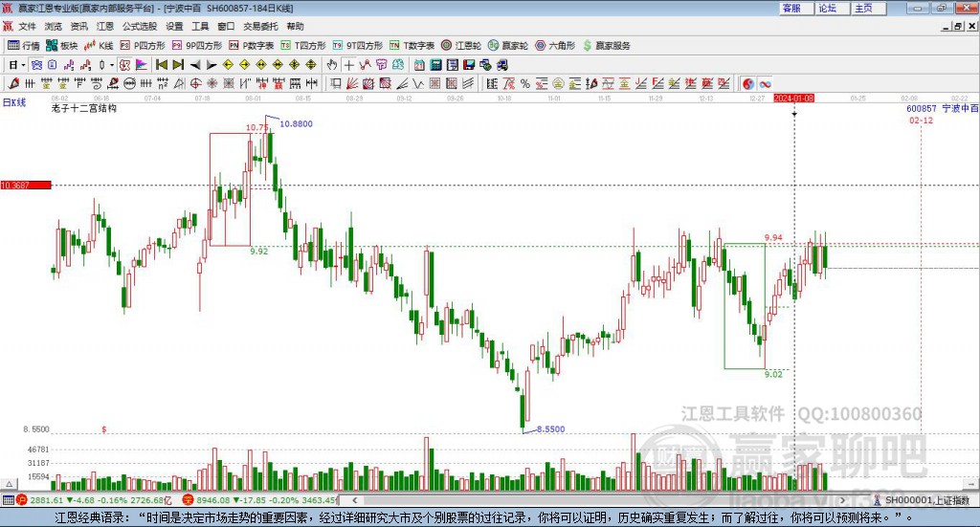
Task: Click the 论坛 forum button
Action: coord(832,8)
